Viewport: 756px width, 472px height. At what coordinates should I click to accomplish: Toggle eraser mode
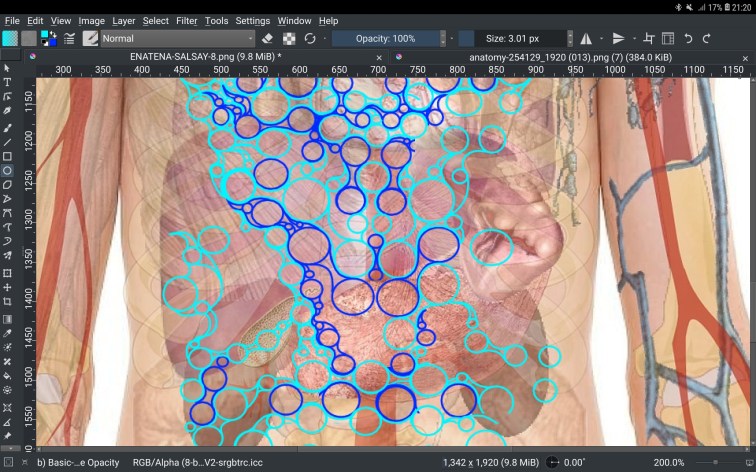pyautogui.click(x=267, y=38)
